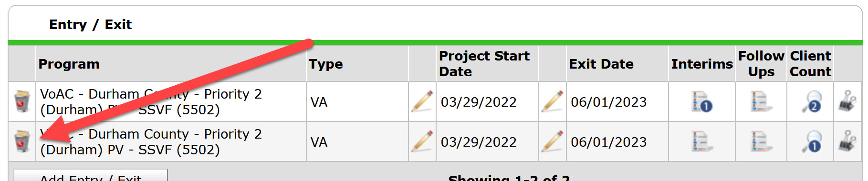This screenshot has width=868, height=181.
Task: Edit the first row exit date pencil
Action: tap(552, 101)
